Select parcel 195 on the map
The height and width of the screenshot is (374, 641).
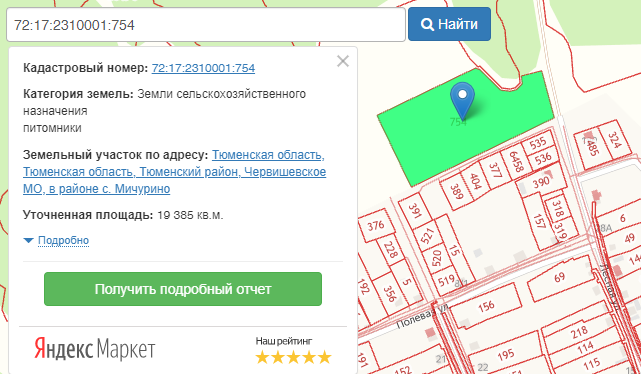click(x=506, y=354)
